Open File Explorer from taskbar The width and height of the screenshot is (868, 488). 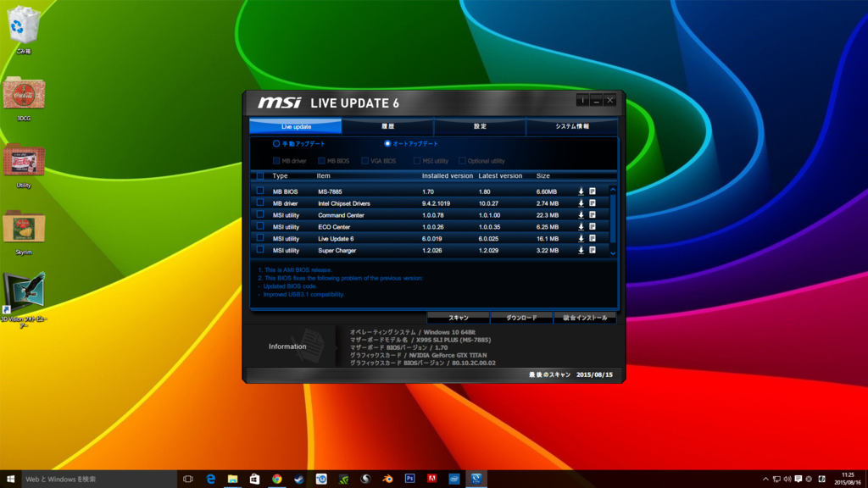[232, 479]
